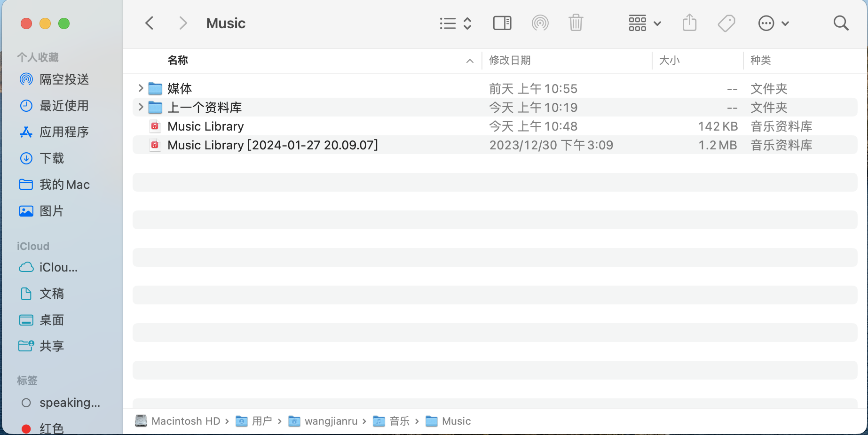Select the 上一个资料库 folder icon
Viewport: 868px width, 435px height.
pos(155,107)
